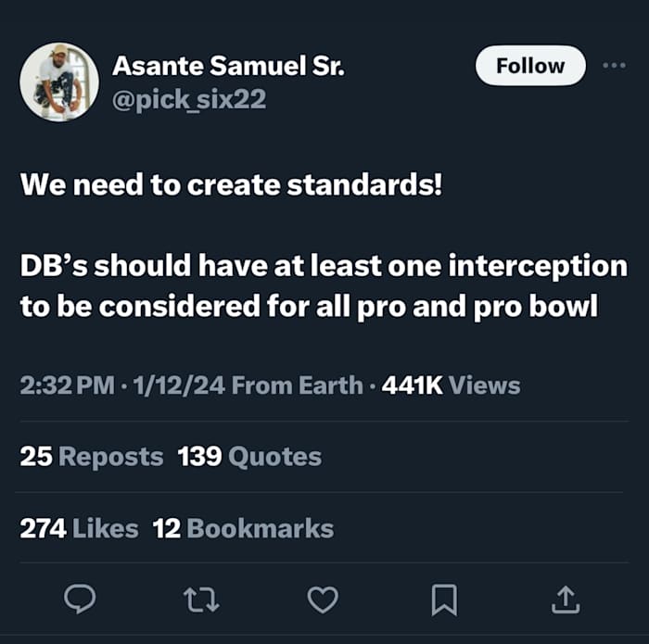The image size is (649, 644).
Task: Click the reply speech bubble icon
Action: pyautogui.click(x=81, y=600)
